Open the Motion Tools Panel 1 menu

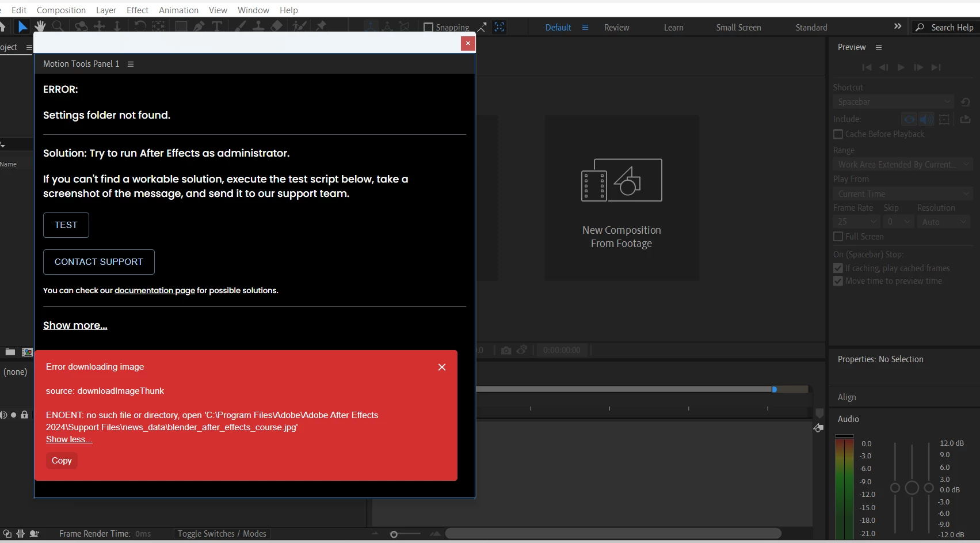point(131,64)
